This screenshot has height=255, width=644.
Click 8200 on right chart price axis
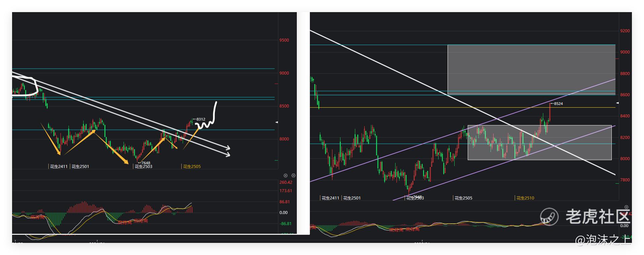[x=625, y=138]
